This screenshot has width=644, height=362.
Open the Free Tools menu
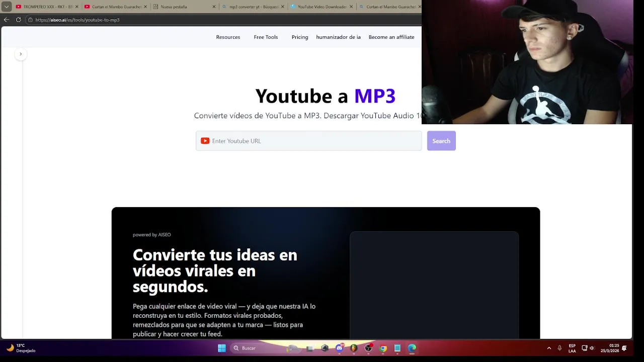[x=266, y=37]
